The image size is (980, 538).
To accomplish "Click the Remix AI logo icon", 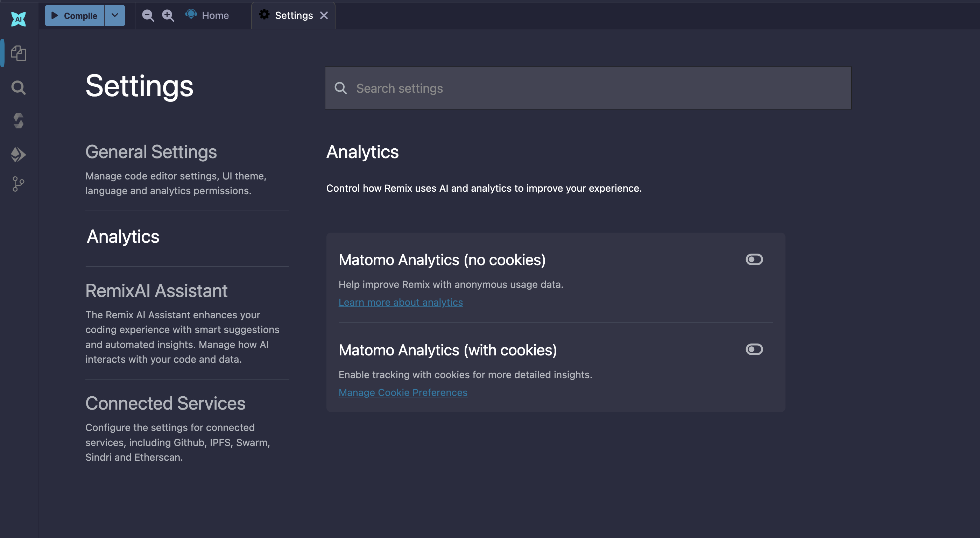I will click(x=18, y=19).
